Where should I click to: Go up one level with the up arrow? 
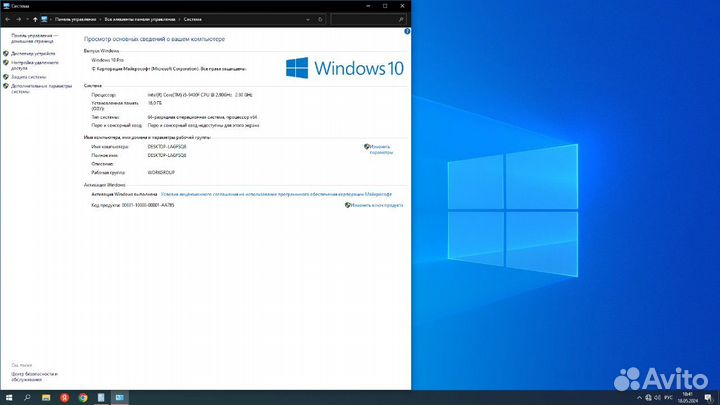point(35,19)
